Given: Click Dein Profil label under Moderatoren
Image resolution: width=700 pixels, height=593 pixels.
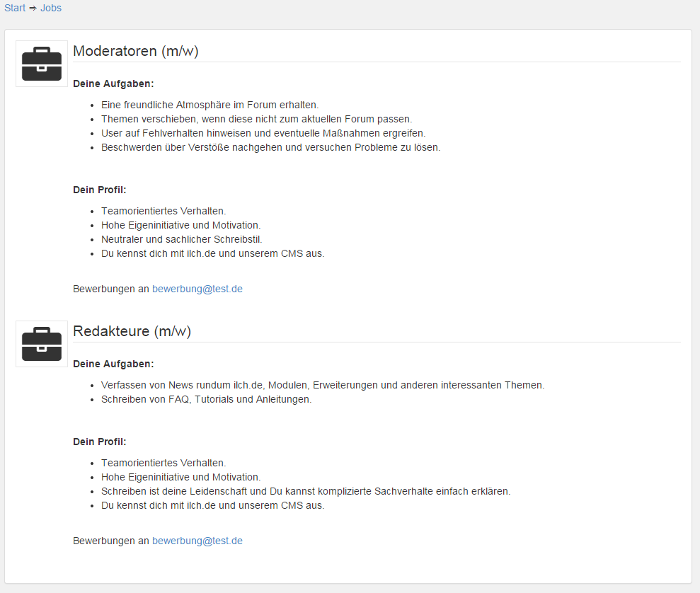Looking at the screenshot, I should 100,190.
